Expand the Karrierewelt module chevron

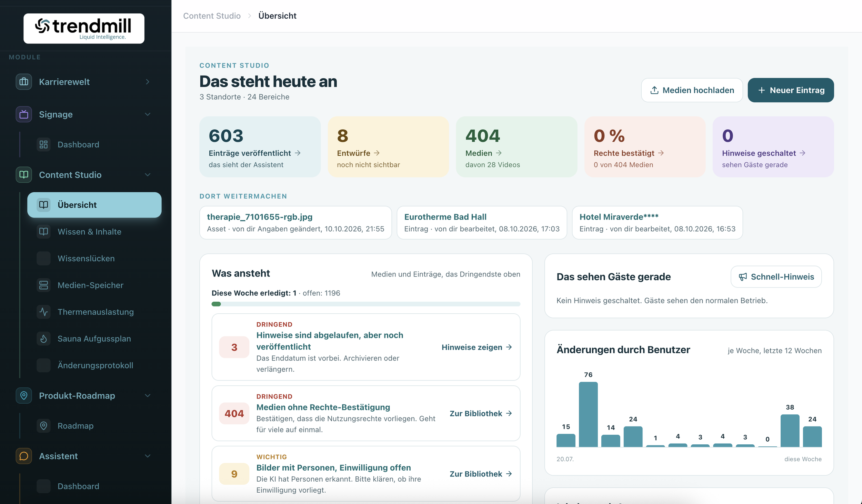[148, 82]
